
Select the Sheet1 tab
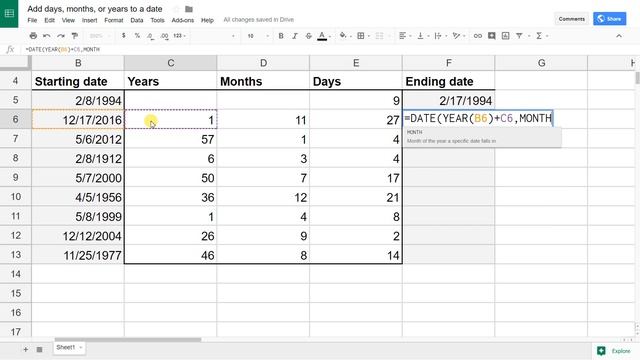click(x=69, y=347)
